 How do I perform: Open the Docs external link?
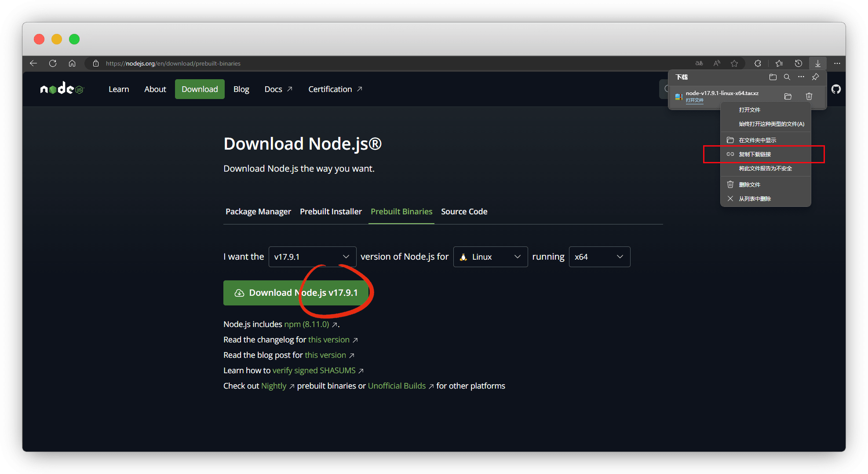pyautogui.click(x=278, y=89)
